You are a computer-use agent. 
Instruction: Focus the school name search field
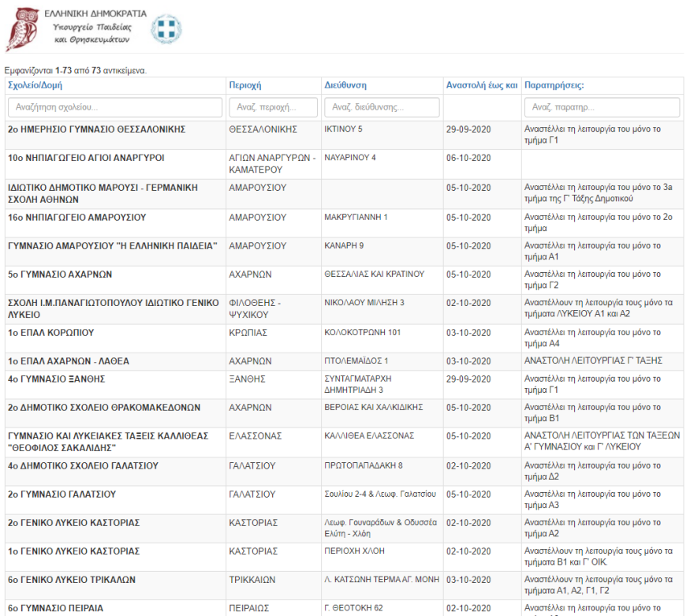click(x=114, y=107)
